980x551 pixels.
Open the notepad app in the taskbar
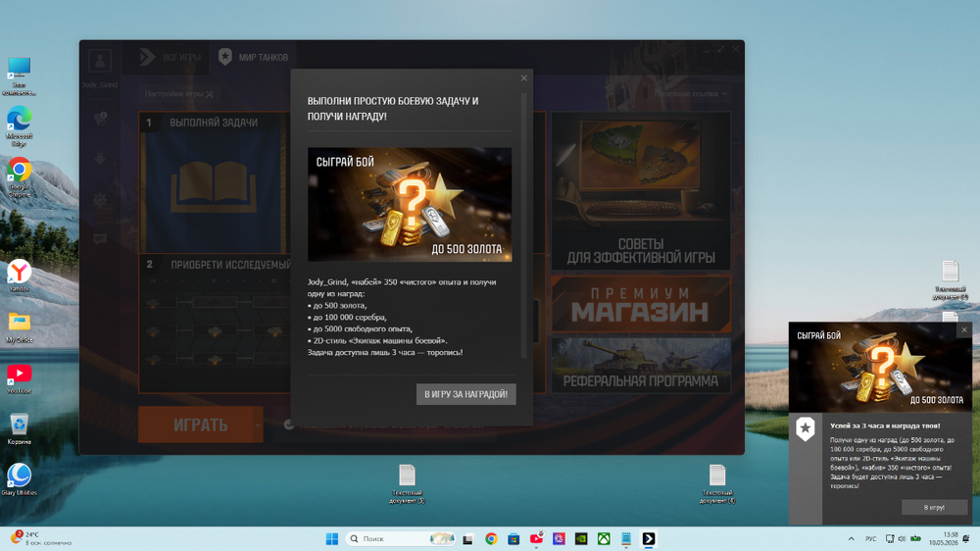(x=626, y=538)
